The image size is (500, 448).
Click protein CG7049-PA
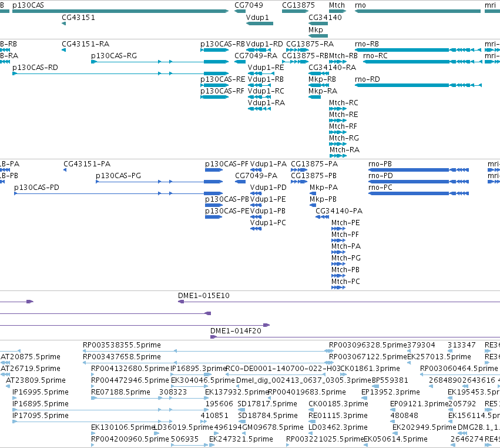(x=256, y=176)
